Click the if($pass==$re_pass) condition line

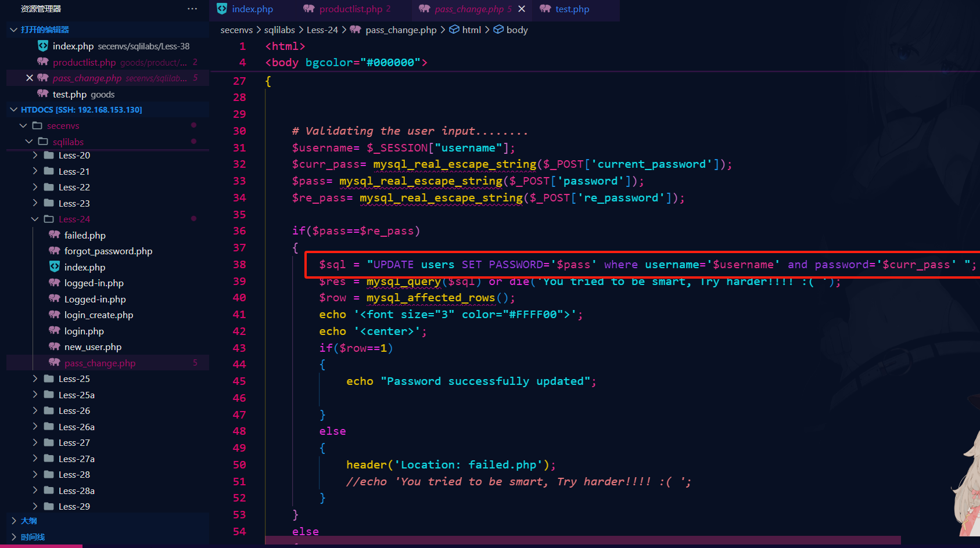(x=356, y=231)
